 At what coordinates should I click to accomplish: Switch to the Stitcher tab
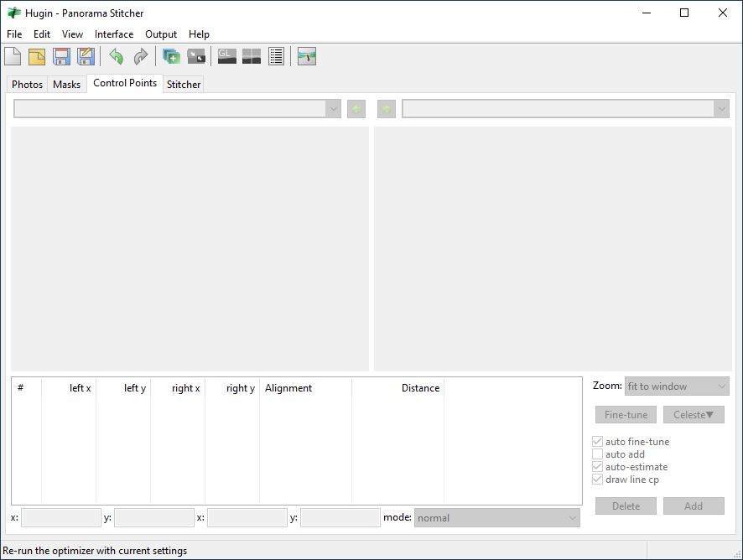184,85
